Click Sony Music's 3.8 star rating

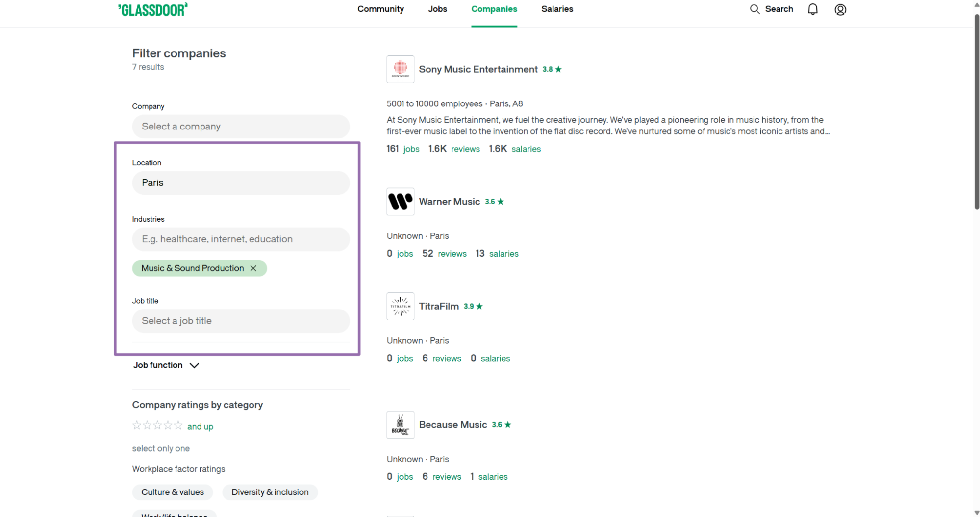tap(552, 69)
